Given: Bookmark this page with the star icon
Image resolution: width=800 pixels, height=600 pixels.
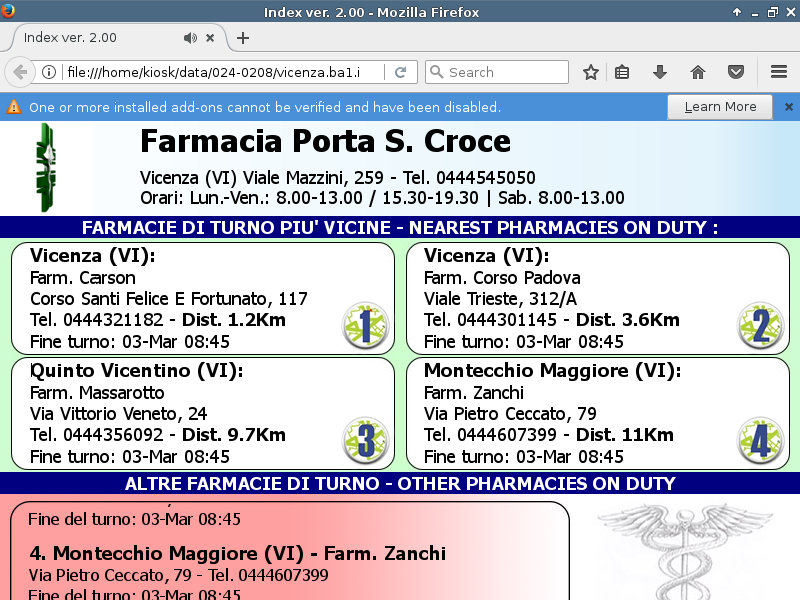Looking at the screenshot, I should [x=591, y=72].
